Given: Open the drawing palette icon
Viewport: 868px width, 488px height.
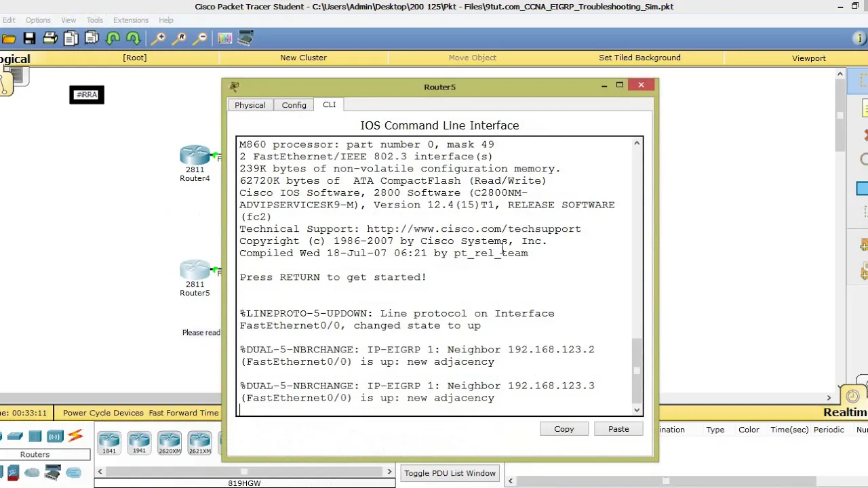Looking at the screenshot, I should coord(225,39).
